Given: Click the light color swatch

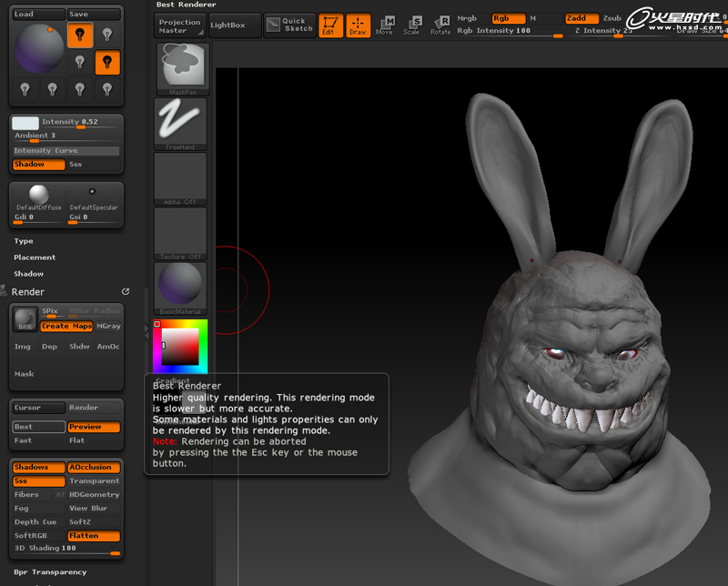Looking at the screenshot, I should 25,123.
